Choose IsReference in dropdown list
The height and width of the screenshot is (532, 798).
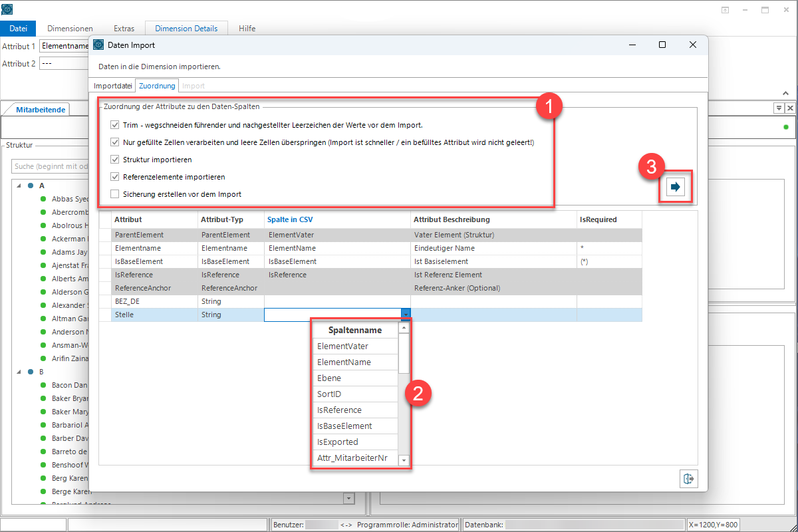(x=355, y=410)
